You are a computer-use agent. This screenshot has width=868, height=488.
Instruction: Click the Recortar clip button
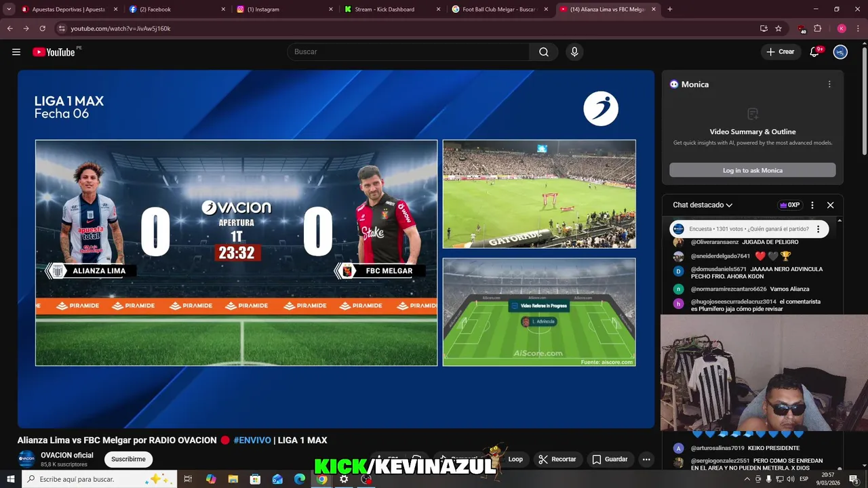[x=557, y=459]
